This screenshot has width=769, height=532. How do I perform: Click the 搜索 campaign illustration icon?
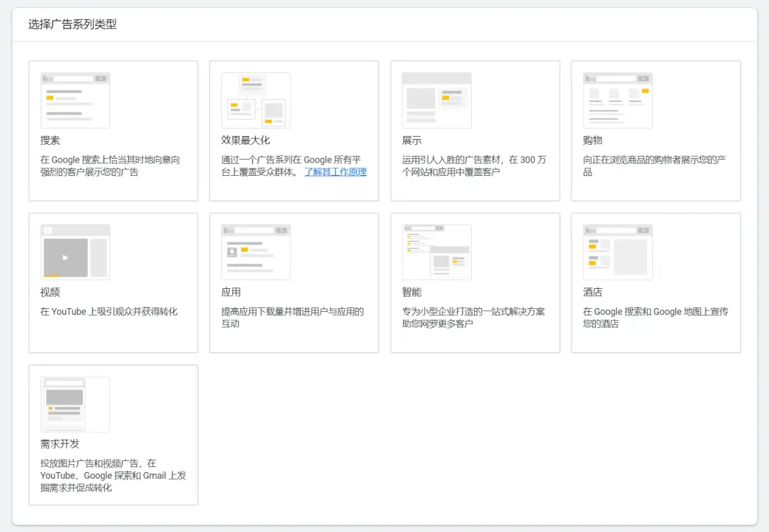[75, 100]
